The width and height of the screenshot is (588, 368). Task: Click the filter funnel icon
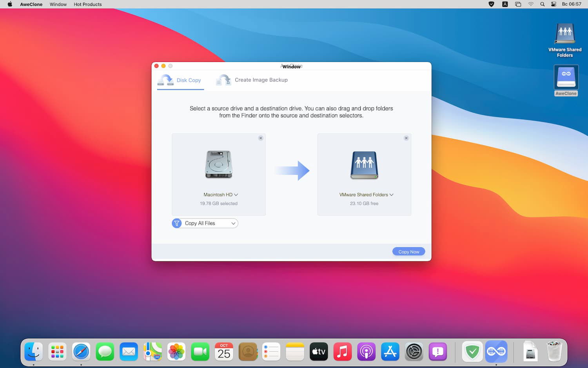coord(177,223)
